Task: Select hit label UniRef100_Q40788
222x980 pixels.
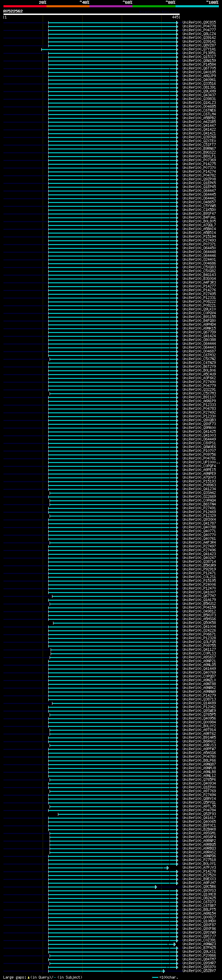Action: (x=199, y=527)
